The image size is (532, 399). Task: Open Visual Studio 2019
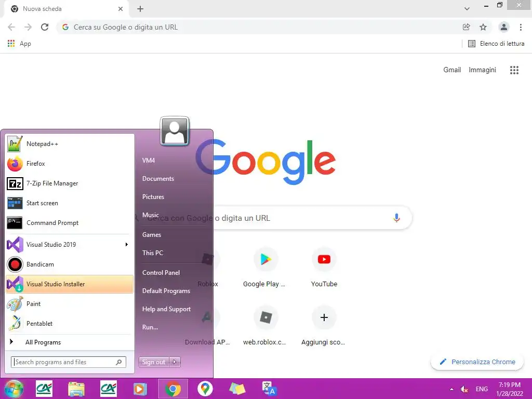click(70, 244)
